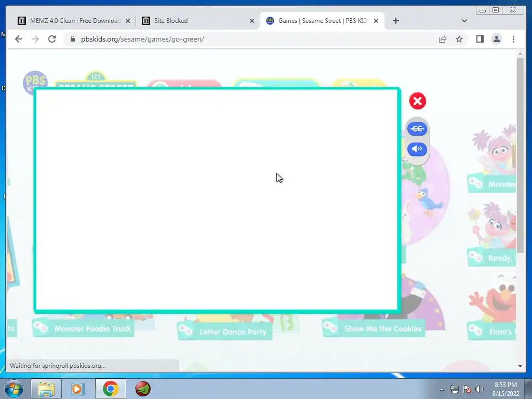Image resolution: width=532 pixels, height=399 pixels.
Task: Open the red-green ball taskbar app
Action: [x=143, y=389]
